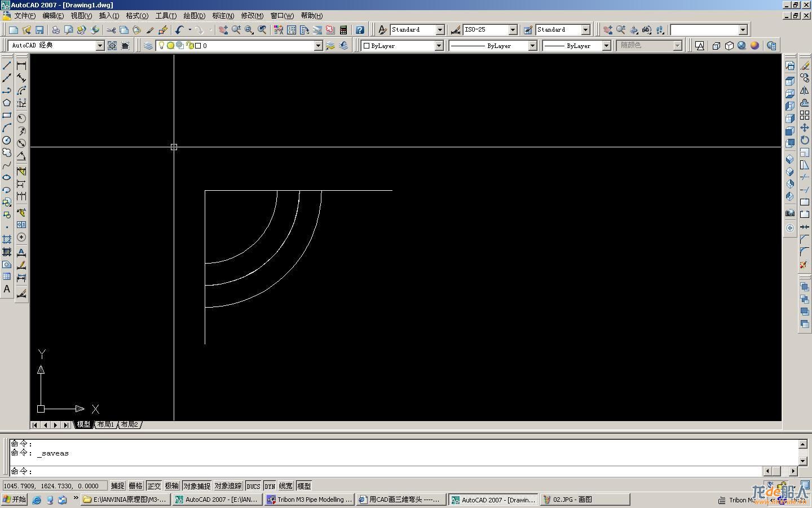Viewport: 812px width, 508px height.
Task: Toggle DUCS in status bar
Action: tap(253, 486)
